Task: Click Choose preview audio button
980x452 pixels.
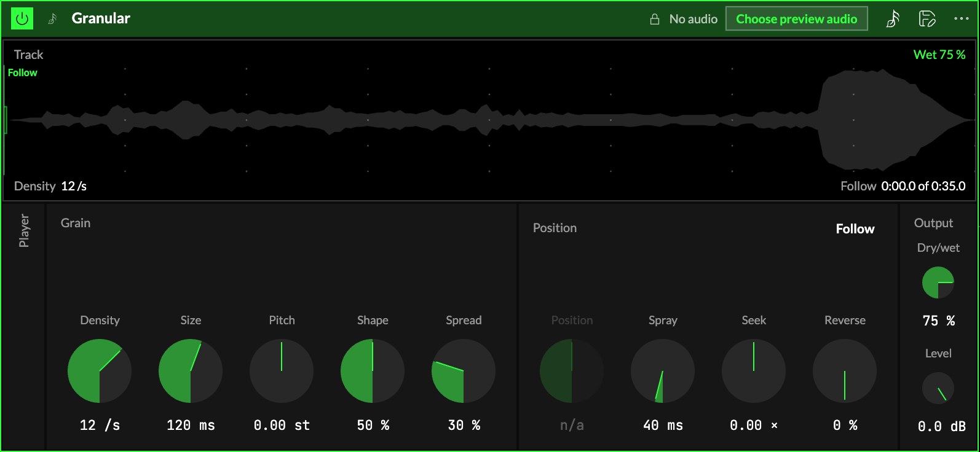Action: tap(796, 18)
